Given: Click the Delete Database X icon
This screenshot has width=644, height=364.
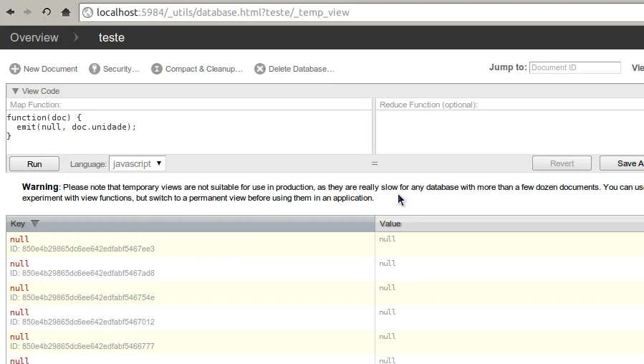Looking at the screenshot, I should (260, 69).
